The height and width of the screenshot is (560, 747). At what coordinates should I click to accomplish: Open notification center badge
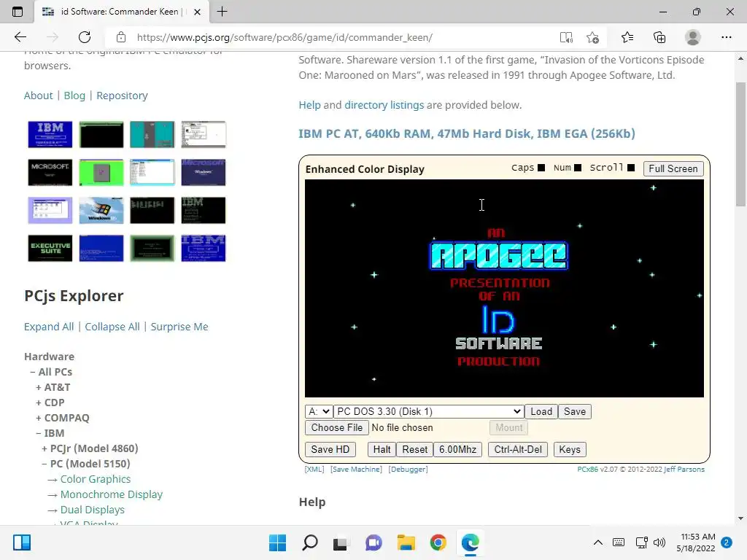click(x=726, y=542)
